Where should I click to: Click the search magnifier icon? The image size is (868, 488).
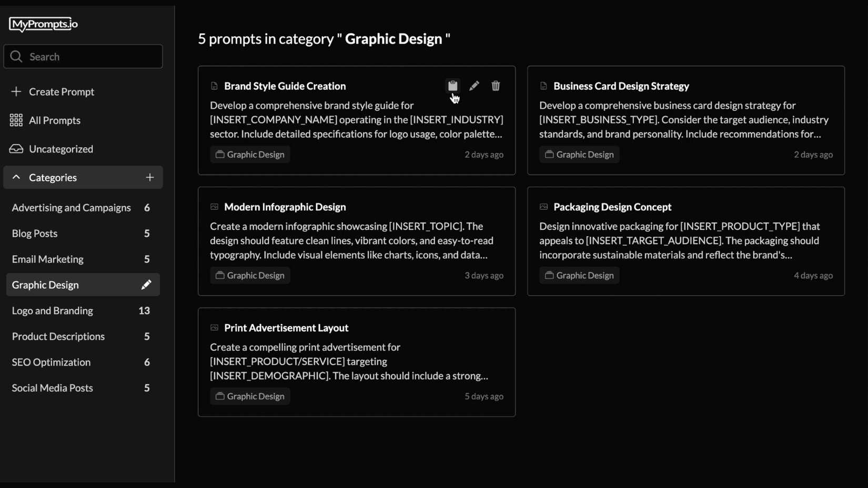coord(16,56)
